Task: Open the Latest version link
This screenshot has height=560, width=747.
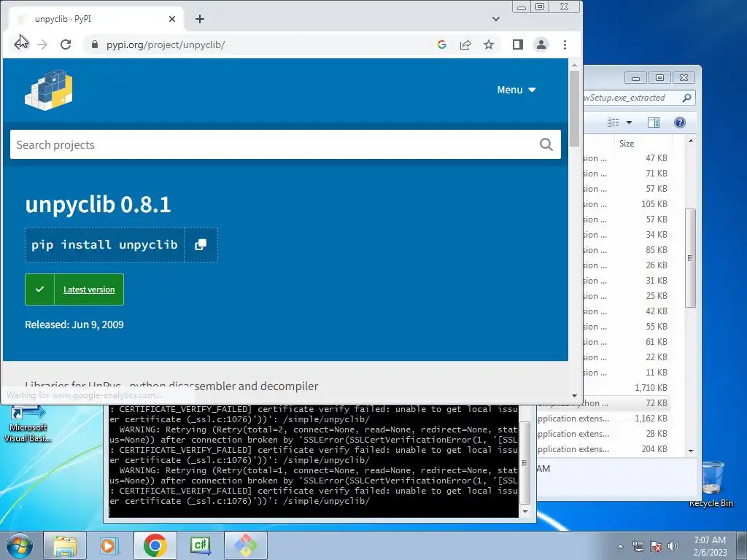Action: click(x=89, y=289)
